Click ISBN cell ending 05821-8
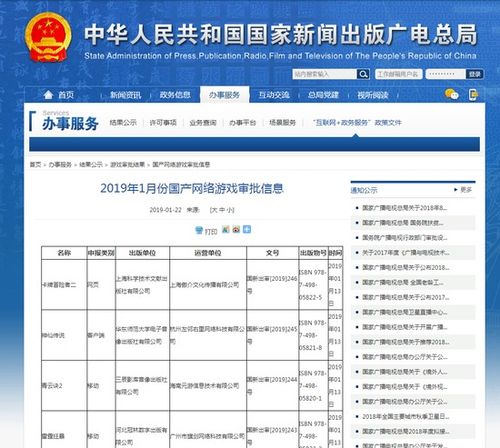Viewport: 500px width, 448px height. point(313,335)
